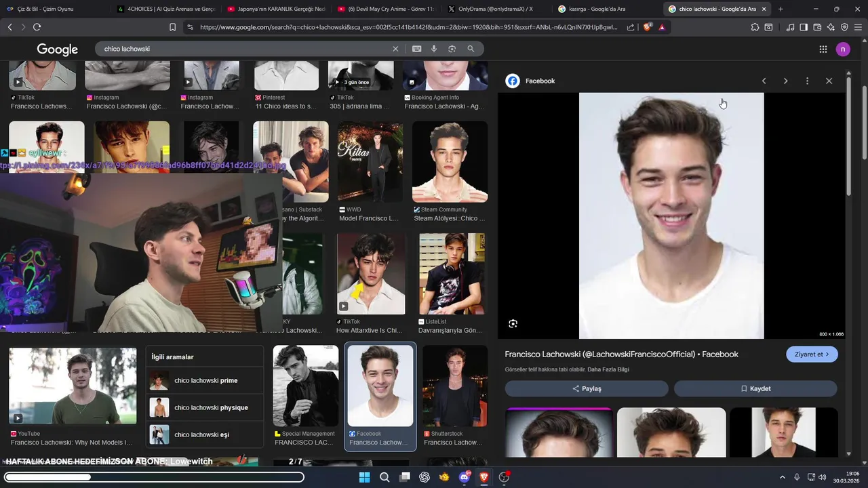Show hidden system tray icons chevron
The width and height of the screenshot is (868, 488).
[x=783, y=477]
